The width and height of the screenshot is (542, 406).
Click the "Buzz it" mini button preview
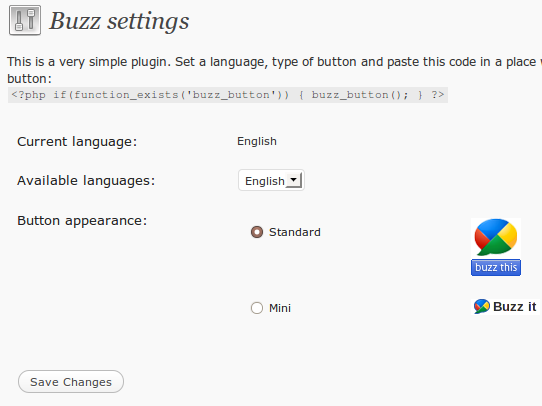[505, 306]
